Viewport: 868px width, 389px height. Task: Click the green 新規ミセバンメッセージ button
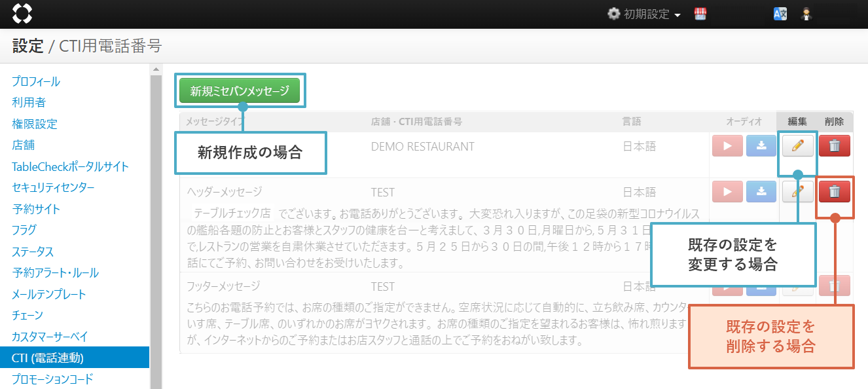coord(240,91)
